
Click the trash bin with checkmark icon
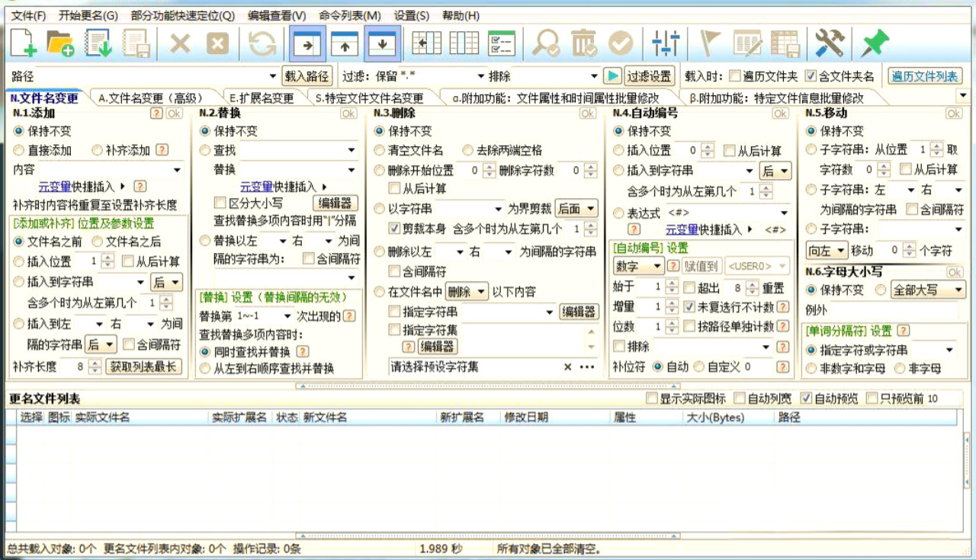click(584, 43)
